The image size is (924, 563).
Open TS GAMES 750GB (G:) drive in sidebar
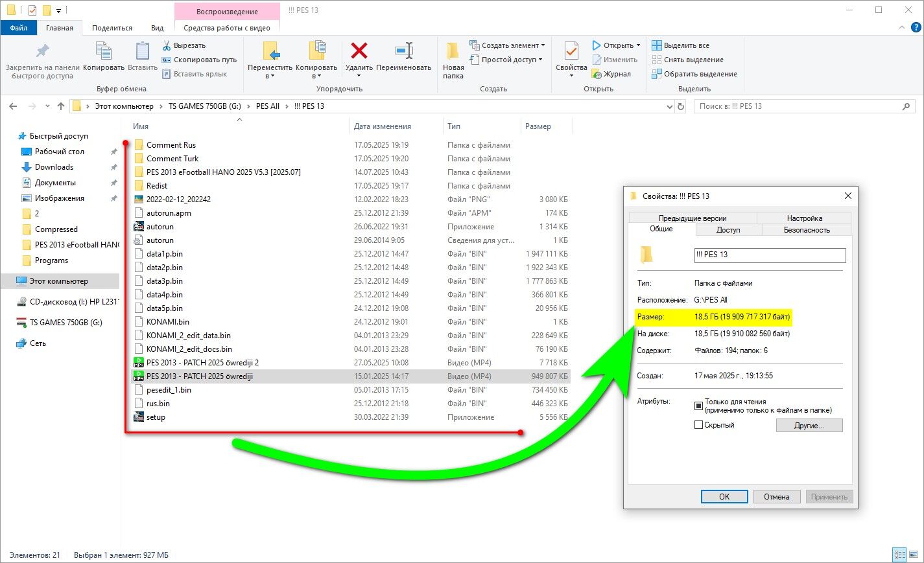[65, 323]
